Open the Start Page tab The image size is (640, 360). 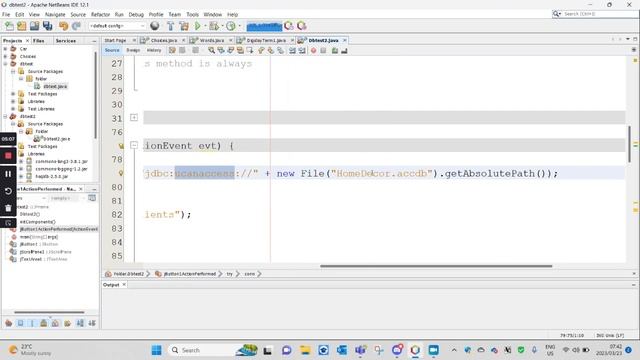[x=115, y=40]
